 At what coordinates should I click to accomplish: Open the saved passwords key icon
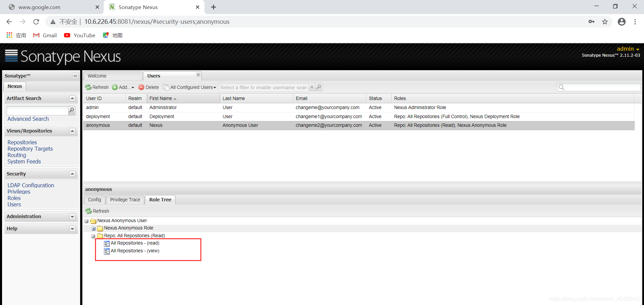pyautogui.click(x=591, y=22)
